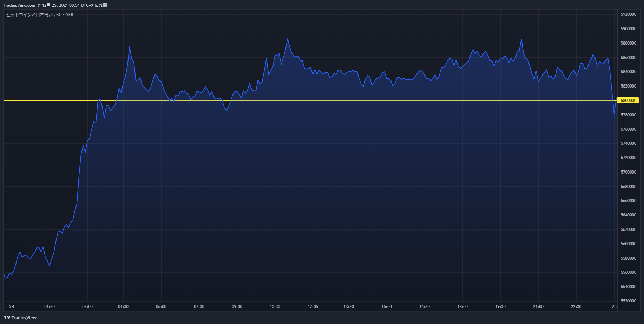Click the 5720000 price axis label
This screenshot has width=644, height=324.
tap(628, 158)
